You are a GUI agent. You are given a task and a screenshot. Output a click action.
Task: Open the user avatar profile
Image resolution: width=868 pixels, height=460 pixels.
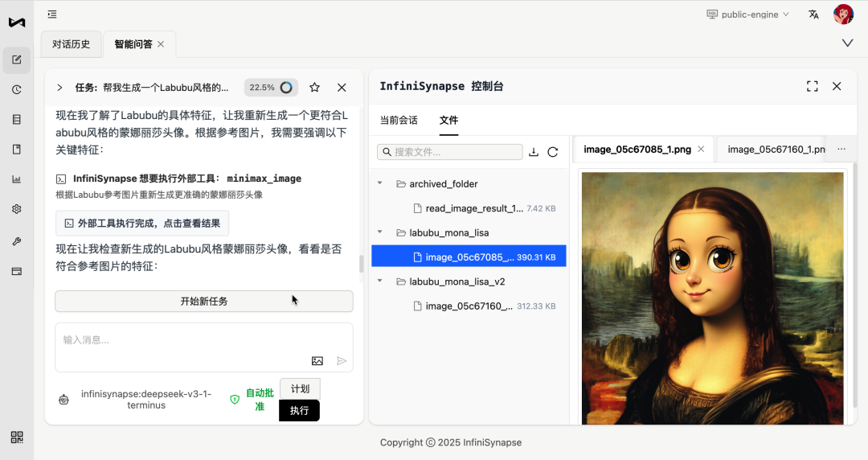[x=843, y=14]
